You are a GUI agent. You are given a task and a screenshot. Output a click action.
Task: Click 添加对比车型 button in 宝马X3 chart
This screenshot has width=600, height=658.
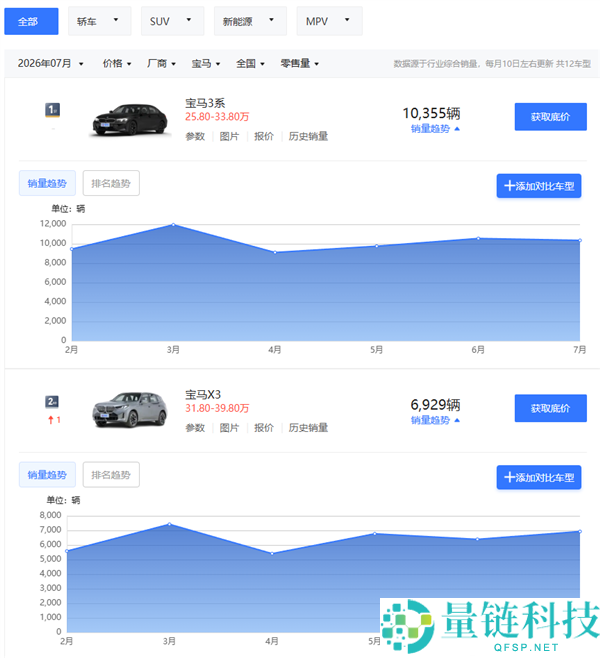[539, 477]
